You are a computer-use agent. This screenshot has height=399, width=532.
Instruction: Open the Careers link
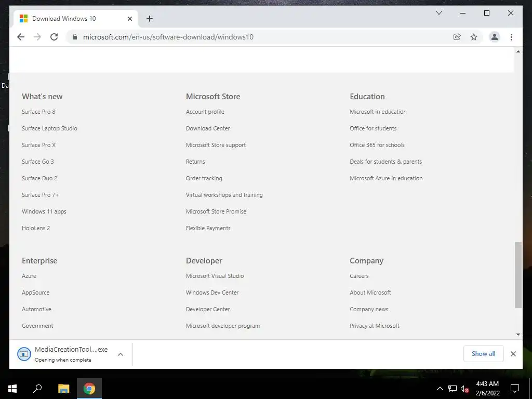(x=359, y=276)
